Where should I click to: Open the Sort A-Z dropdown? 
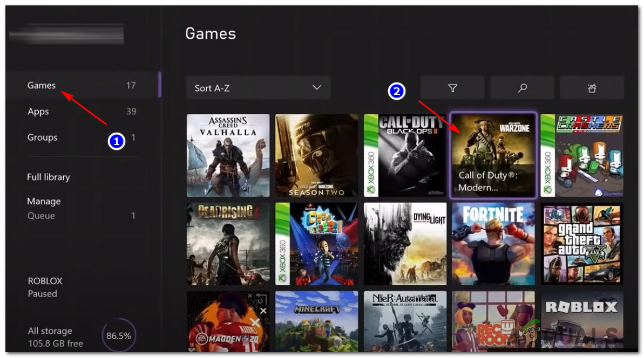[258, 88]
